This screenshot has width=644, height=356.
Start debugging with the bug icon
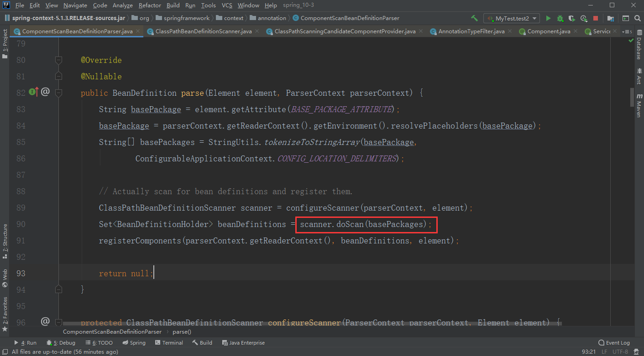pyautogui.click(x=560, y=18)
